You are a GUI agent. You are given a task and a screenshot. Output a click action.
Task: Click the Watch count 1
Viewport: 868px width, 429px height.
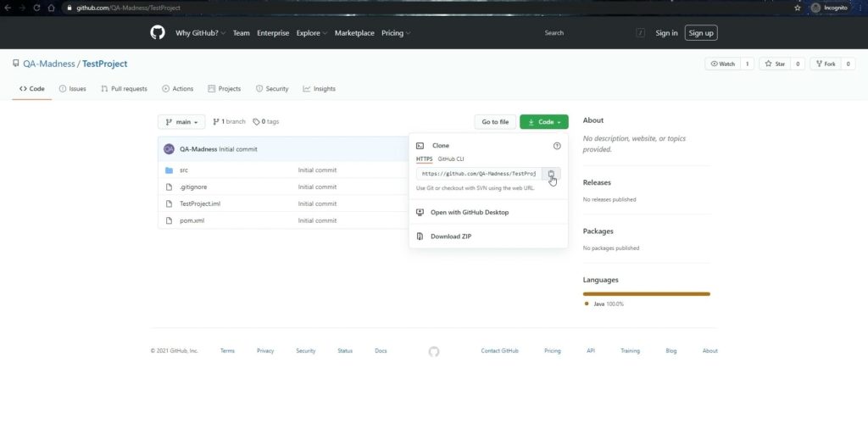point(747,64)
